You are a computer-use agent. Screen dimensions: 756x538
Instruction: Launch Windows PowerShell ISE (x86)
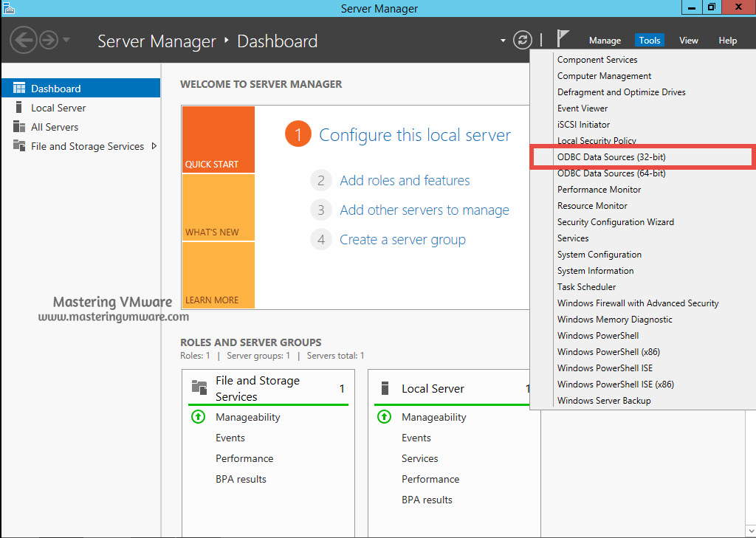[615, 384]
